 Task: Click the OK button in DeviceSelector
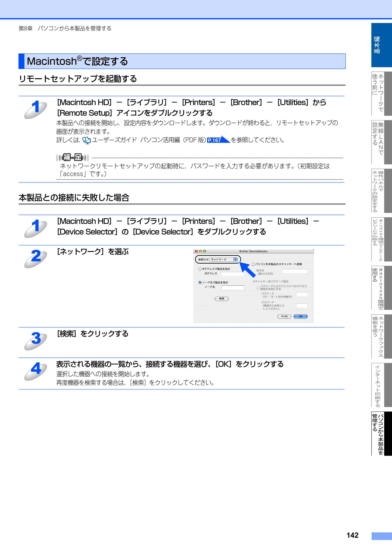(x=300, y=316)
